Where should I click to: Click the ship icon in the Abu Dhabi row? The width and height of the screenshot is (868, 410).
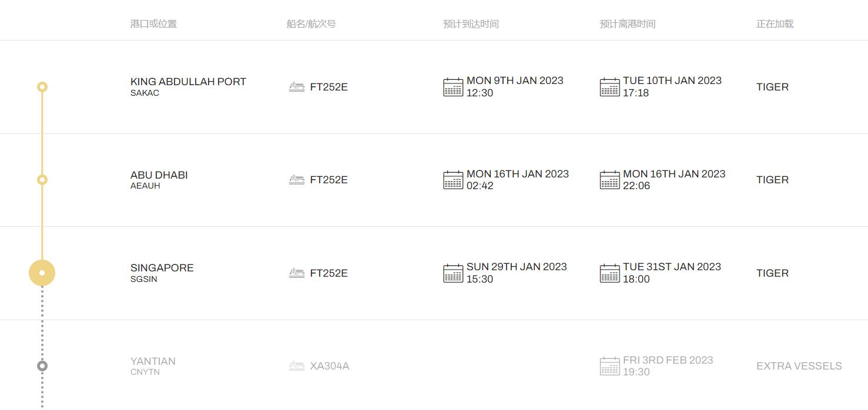click(x=297, y=180)
